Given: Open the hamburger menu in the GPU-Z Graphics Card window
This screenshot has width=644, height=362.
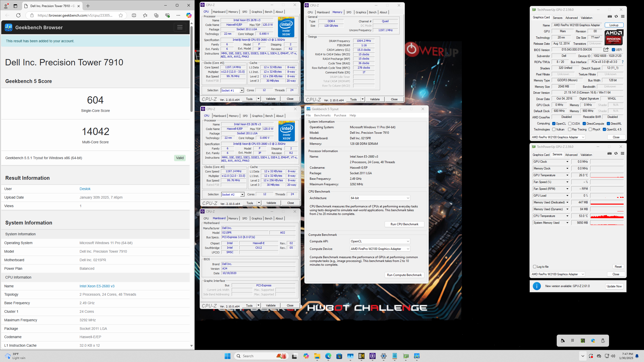Looking at the screenshot, I should click(x=623, y=17).
